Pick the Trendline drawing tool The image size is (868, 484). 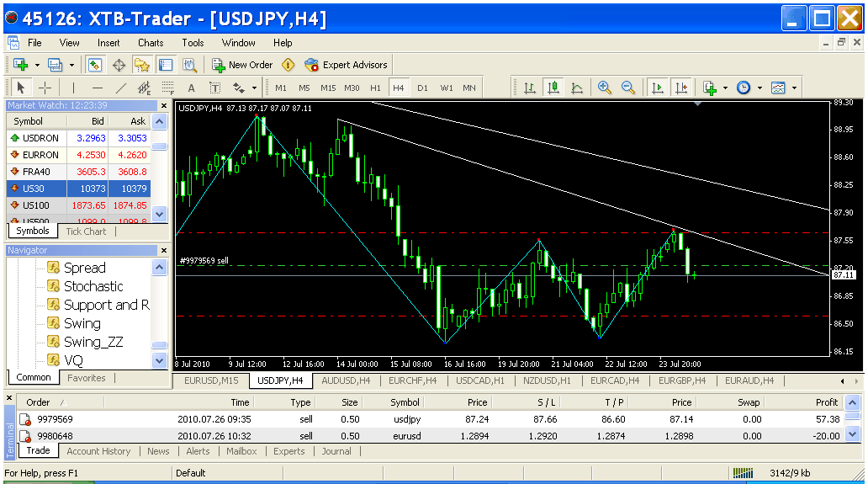[x=121, y=88]
